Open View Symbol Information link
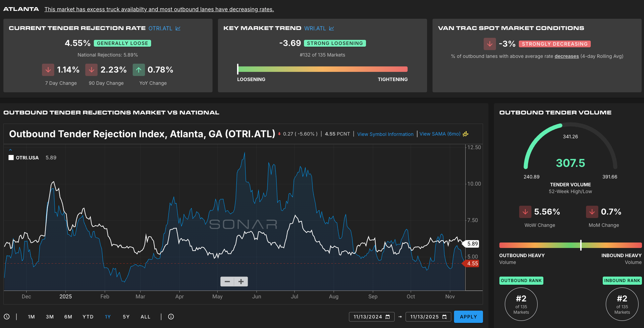This screenshot has width=644, height=328. (x=385, y=134)
